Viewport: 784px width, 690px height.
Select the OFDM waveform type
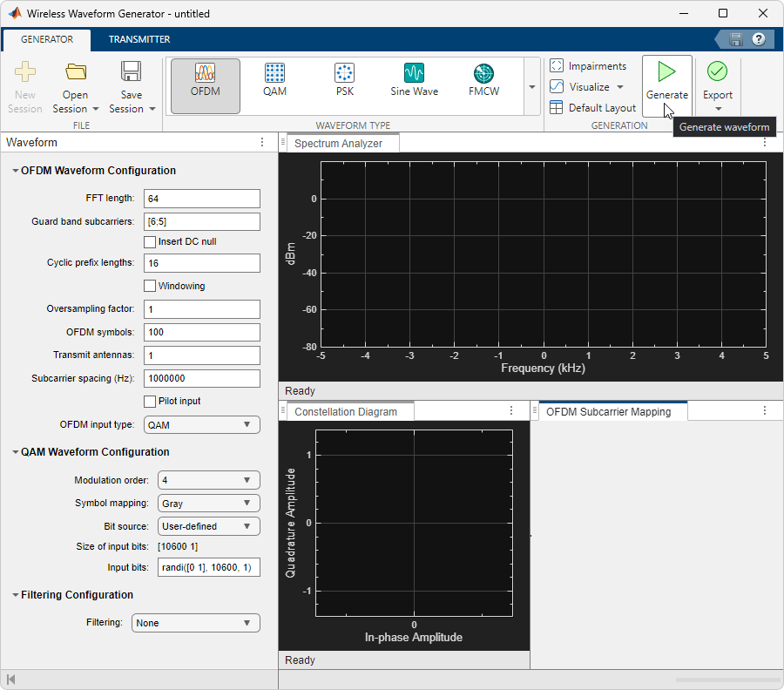click(205, 83)
